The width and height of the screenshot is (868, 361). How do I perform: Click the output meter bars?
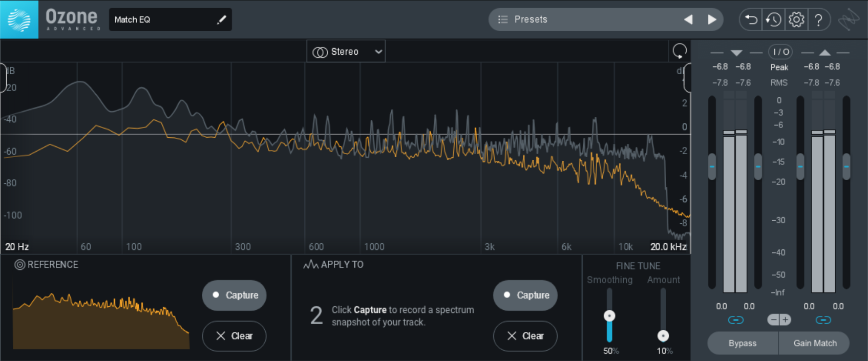[823, 192]
